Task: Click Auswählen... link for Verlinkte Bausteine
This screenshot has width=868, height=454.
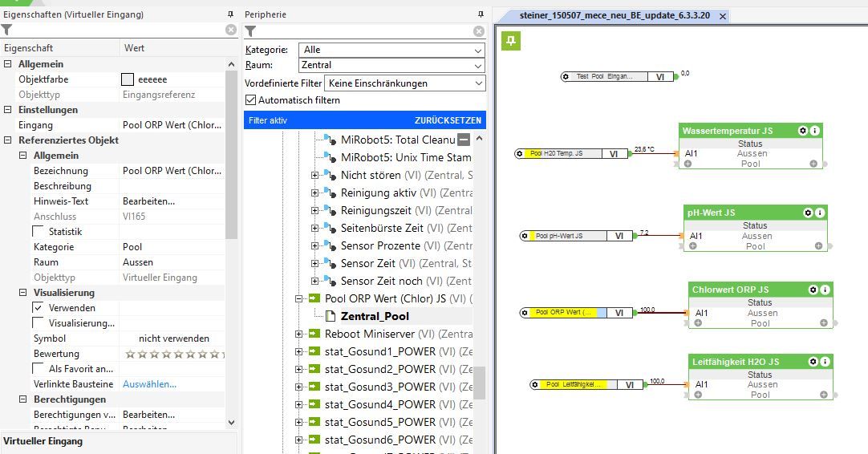Action: 149,384
